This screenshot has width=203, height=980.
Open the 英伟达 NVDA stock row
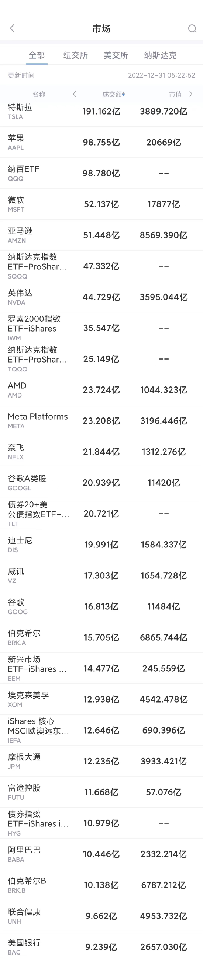tap(101, 297)
